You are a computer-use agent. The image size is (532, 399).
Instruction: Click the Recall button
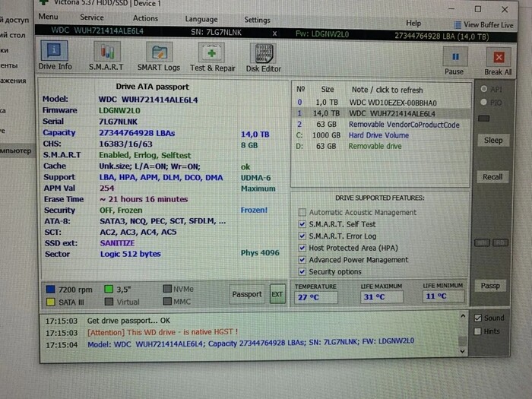492,177
